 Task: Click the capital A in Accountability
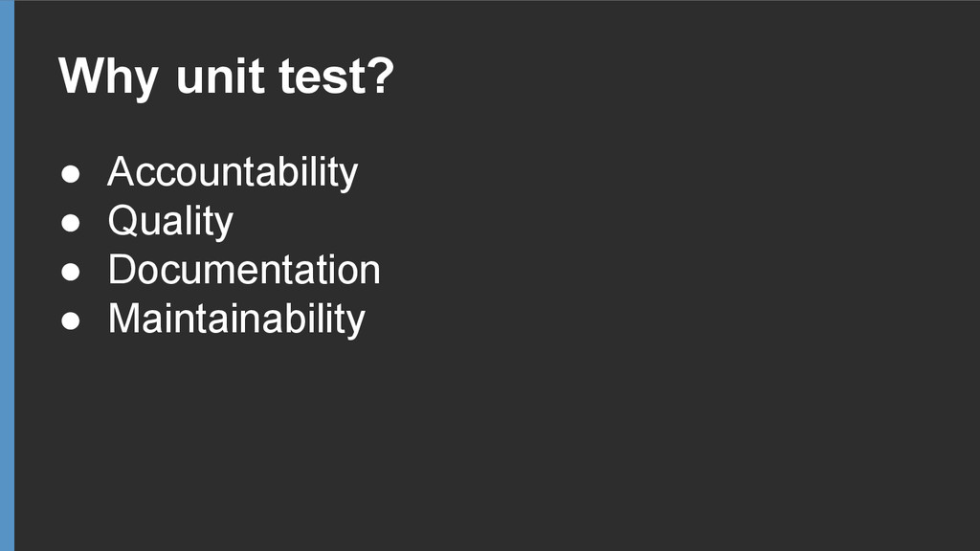point(122,171)
